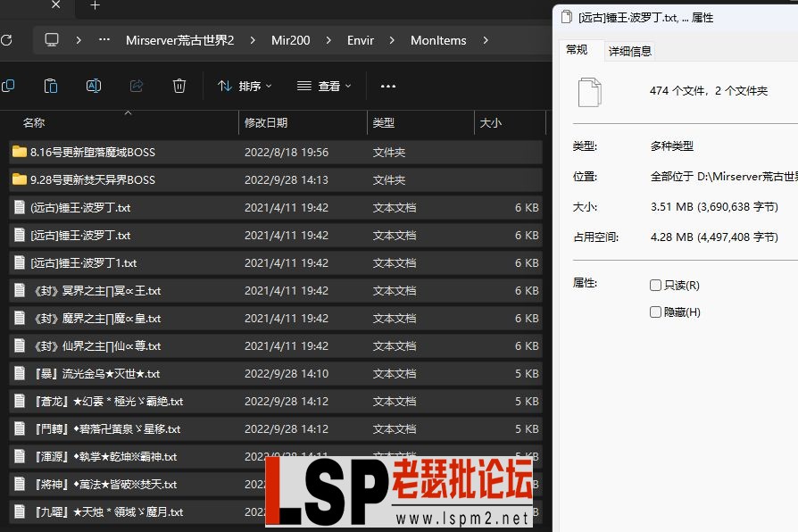Click file icon of 『九曜』★天烛＊領域ㄚ魔月.txt
Image resolution: width=798 pixels, height=532 pixels.
click(20, 511)
